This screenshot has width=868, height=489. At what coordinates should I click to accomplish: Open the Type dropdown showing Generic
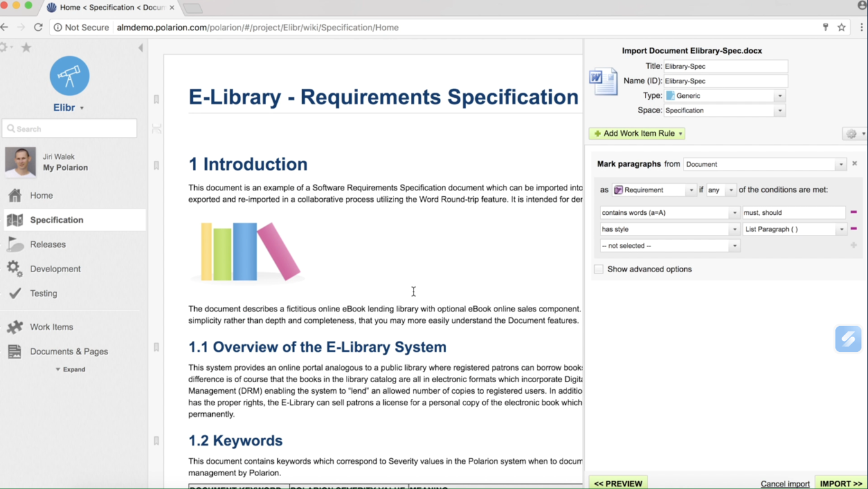pos(725,96)
